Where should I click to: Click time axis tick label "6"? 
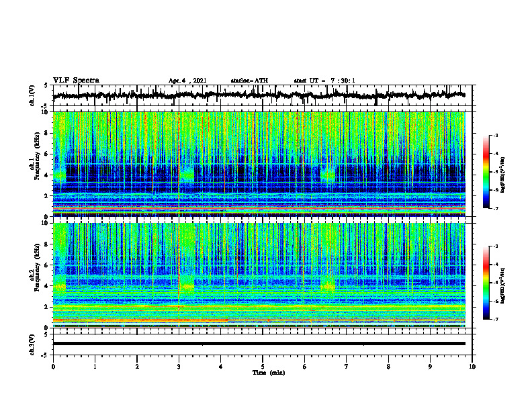point(304,367)
